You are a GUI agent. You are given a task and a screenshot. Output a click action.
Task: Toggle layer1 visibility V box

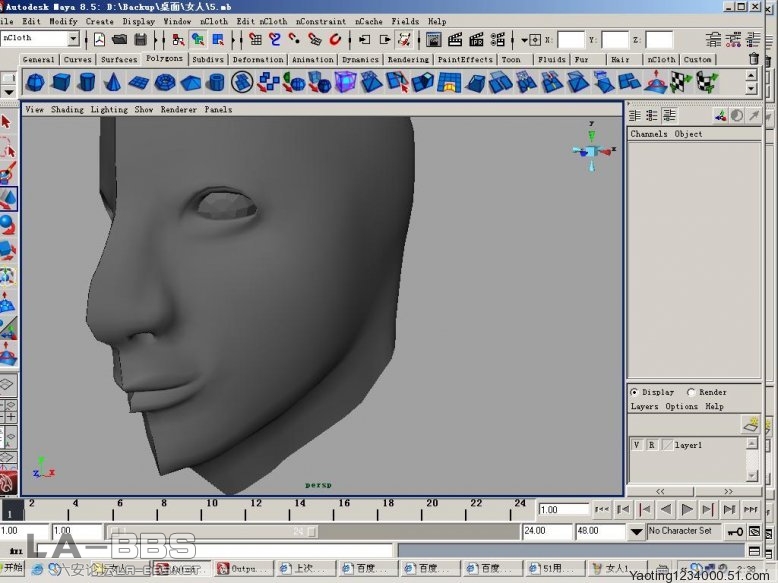[637, 445]
